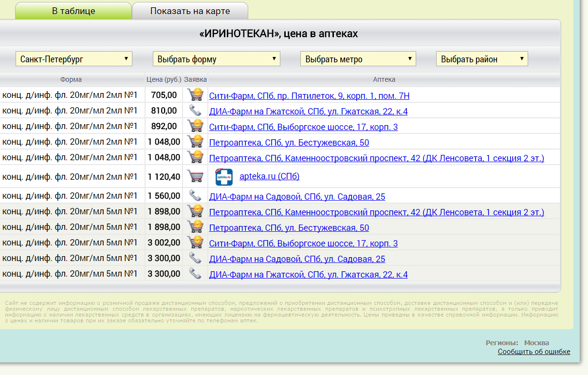Screen dimensions: 588x375
Task: Open Сити-Фарм пр. Пятилеток, 9 link
Action: 309,96
